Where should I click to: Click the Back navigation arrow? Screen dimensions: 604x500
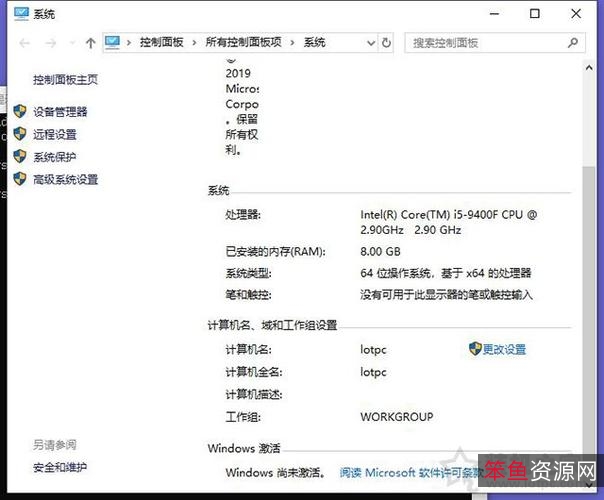25,43
